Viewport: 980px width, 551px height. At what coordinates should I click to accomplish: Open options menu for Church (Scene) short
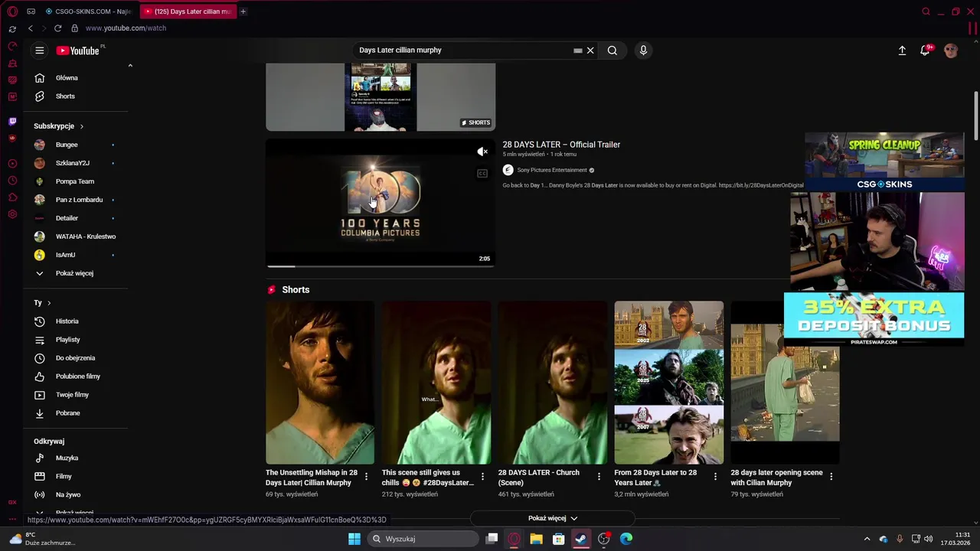[x=599, y=477]
